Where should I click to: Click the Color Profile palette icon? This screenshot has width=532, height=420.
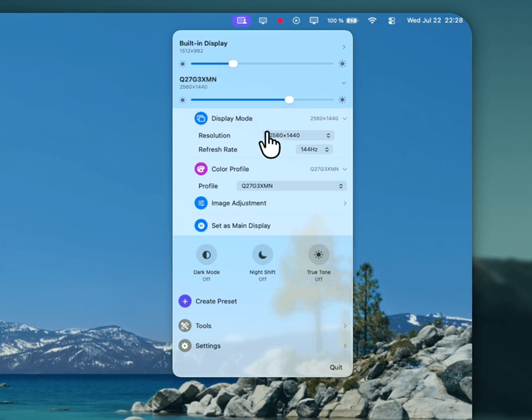point(201,169)
